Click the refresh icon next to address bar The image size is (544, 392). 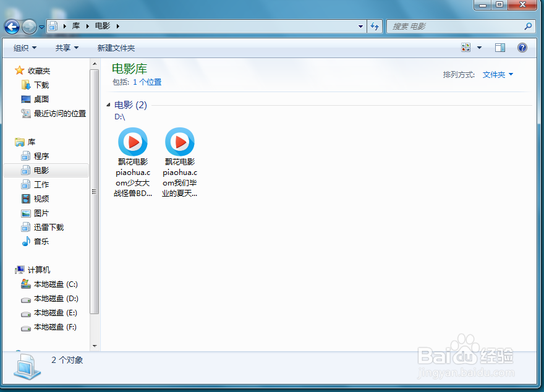[375, 26]
